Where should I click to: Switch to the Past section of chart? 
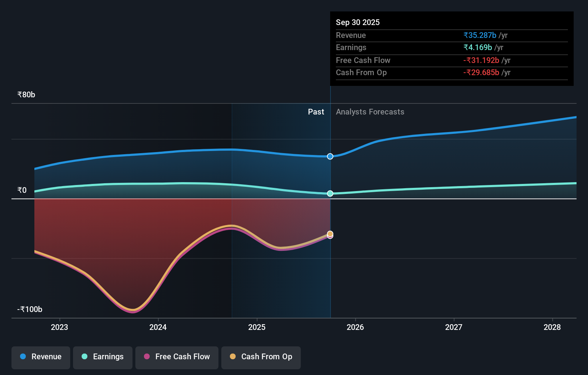[x=315, y=112]
